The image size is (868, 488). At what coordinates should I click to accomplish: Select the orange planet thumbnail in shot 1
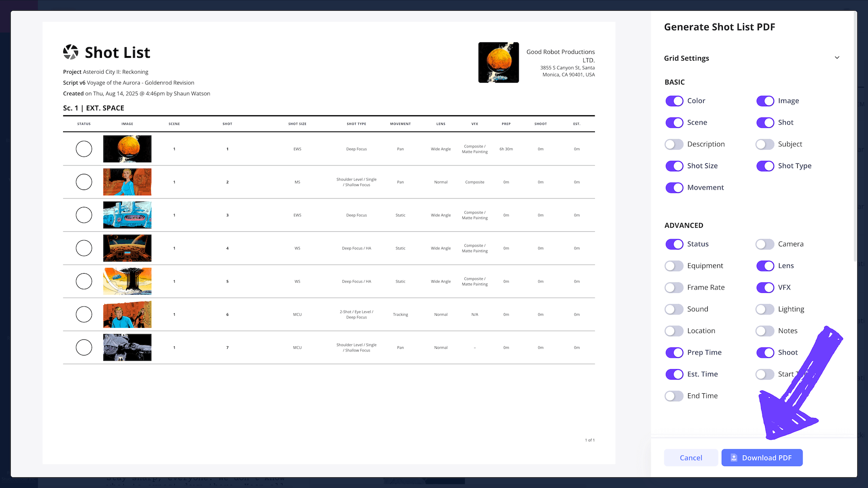[x=127, y=149]
